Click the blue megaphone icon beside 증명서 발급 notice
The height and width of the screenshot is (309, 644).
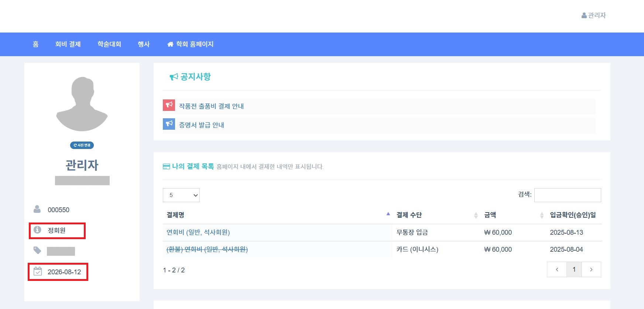[169, 124]
